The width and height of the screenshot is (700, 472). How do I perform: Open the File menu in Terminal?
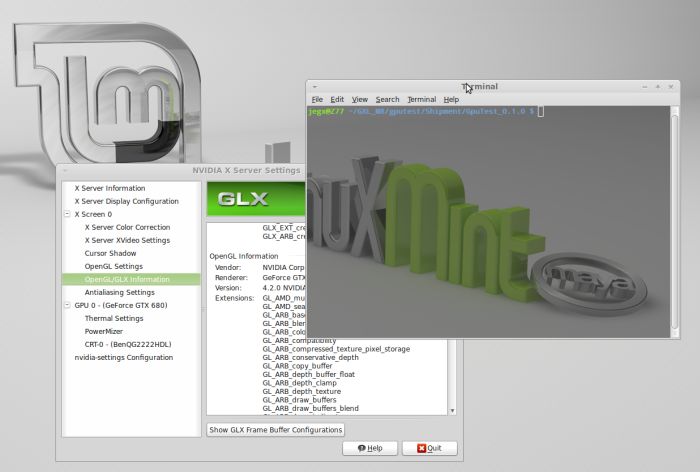coord(317,100)
